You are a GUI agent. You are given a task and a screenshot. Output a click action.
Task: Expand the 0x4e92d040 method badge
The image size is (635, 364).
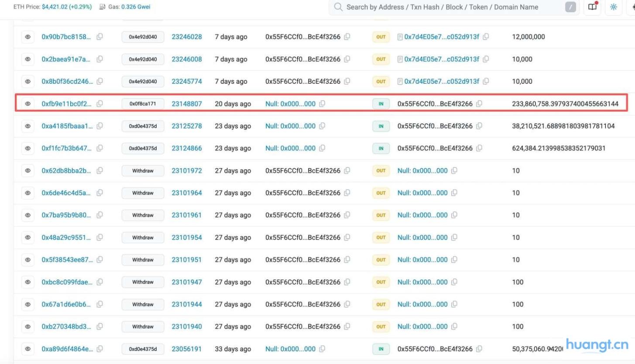143,37
